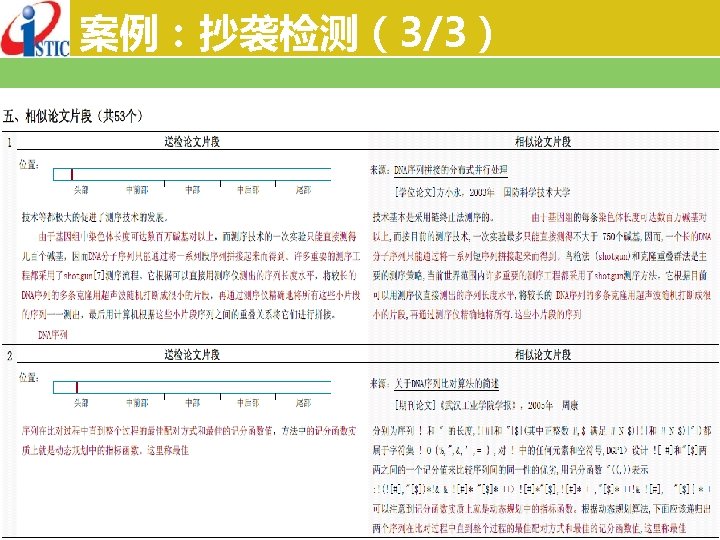Click the 中后部 label under fragment 1's position bar
Image resolution: width=720 pixels, height=540 pixels.
[x=248, y=190]
